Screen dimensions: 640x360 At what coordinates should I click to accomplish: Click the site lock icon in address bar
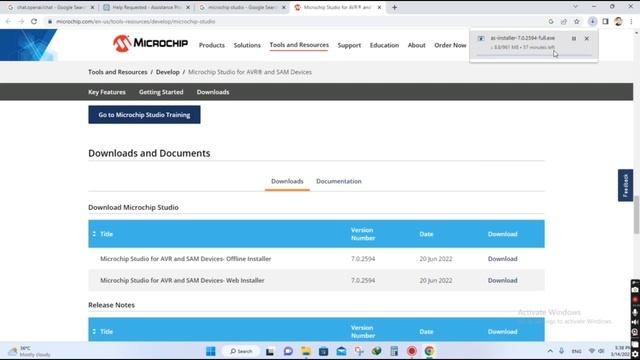coord(50,21)
